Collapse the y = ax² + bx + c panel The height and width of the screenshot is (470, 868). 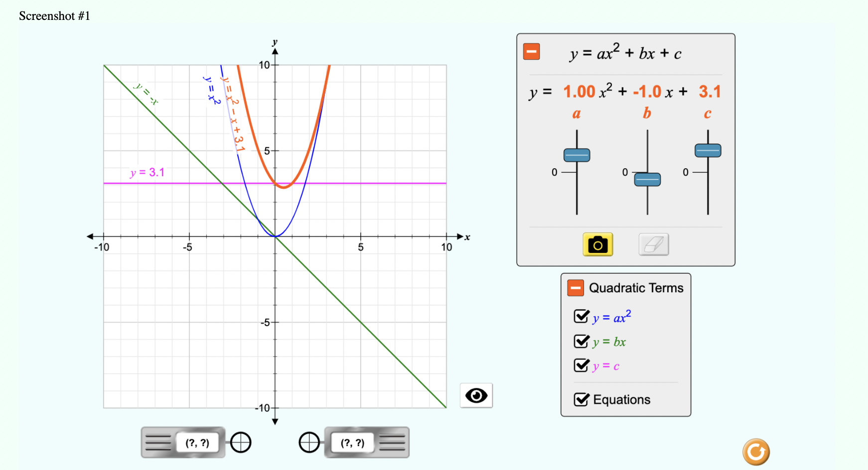[532, 51]
